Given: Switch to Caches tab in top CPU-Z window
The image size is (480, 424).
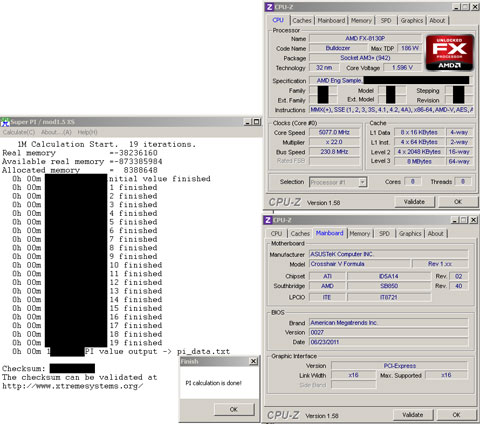Looking at the screenshot, I should coord(302,21).
